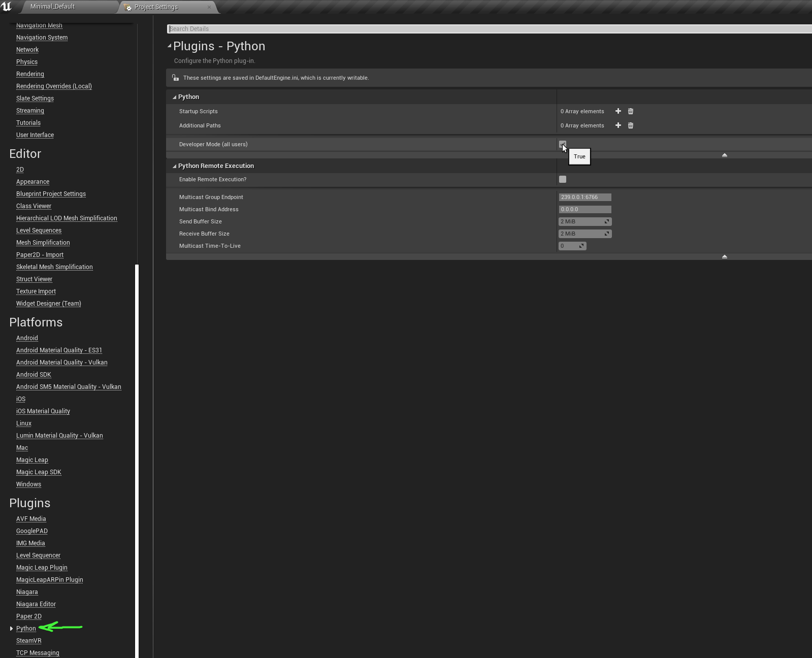Close the Project Settings tab
This screenshot has height=658, width=812.
click(x=209, y=7)
